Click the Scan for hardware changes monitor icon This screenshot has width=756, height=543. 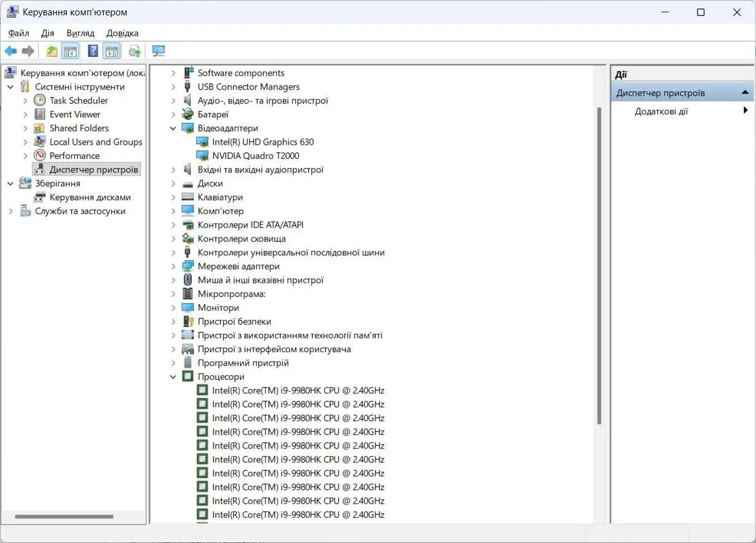(x=159, y=51)
